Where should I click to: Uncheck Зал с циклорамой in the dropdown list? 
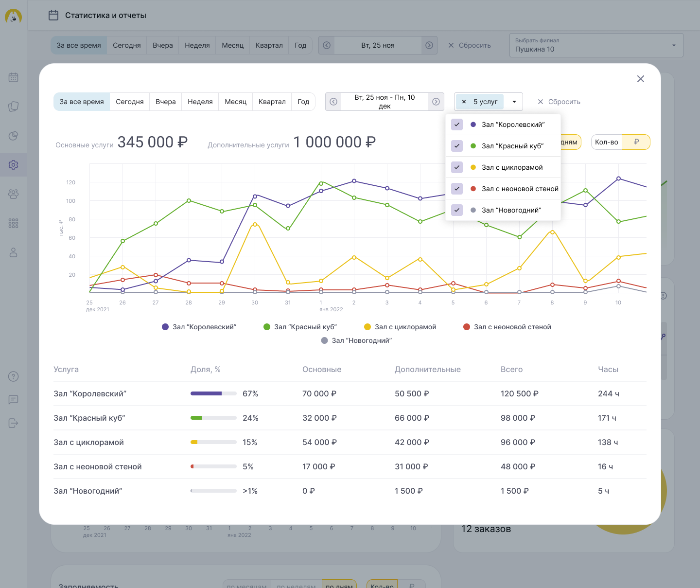point(457,167)
